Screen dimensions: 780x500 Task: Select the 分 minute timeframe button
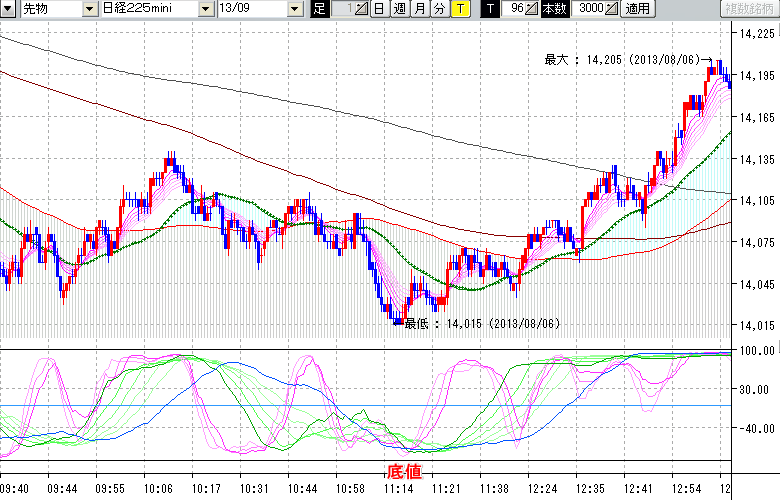(439, 9)
